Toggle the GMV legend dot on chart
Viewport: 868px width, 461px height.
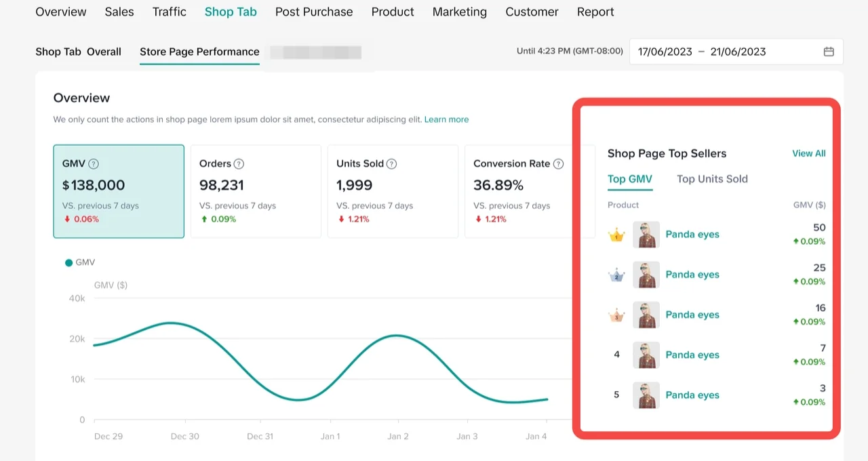coord(68,262)
